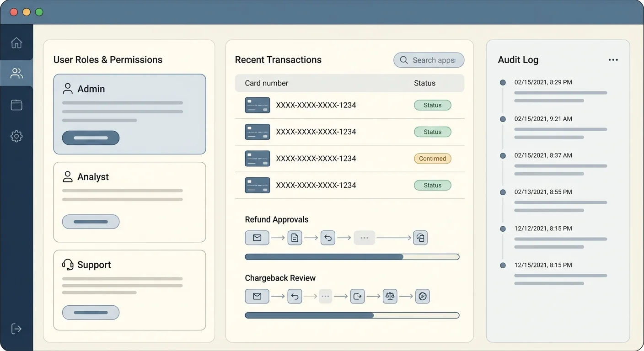
Task: Open the ellipsis step in Refund Approvals
Action: pos(365,238)
